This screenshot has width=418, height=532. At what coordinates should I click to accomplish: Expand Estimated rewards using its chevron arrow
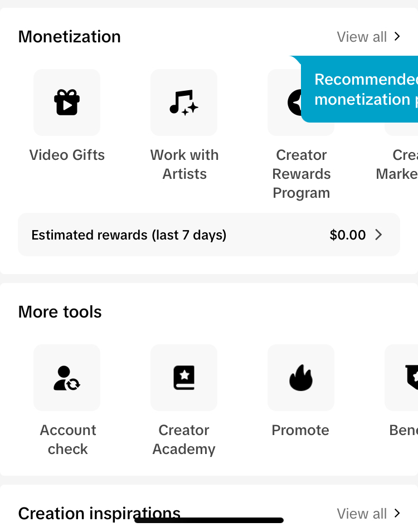(378, 235)
